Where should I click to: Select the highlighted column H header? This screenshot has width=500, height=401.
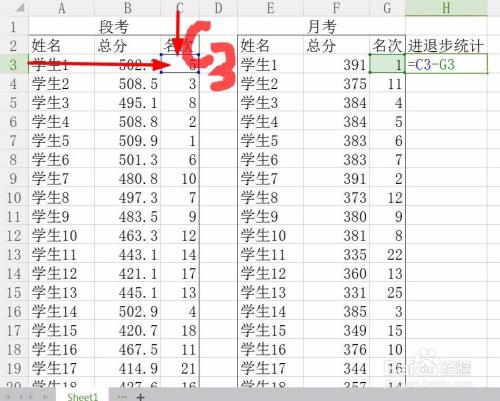[446, 8]
